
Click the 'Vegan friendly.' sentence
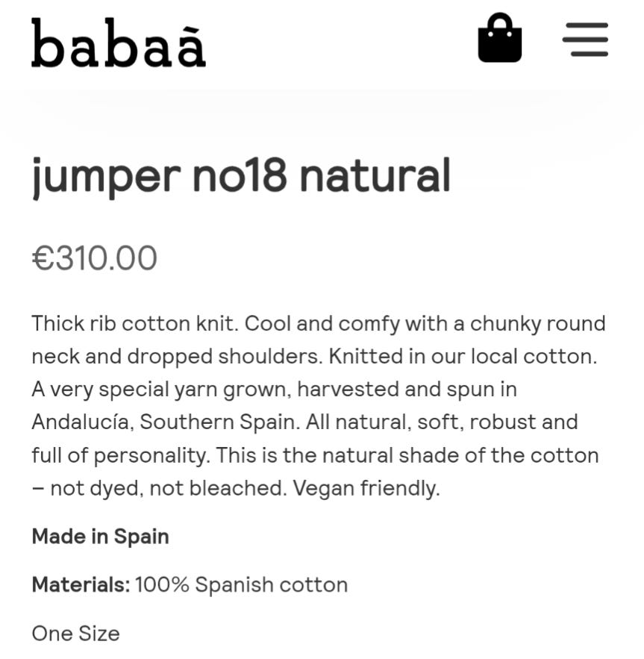(x=366, y=488)
